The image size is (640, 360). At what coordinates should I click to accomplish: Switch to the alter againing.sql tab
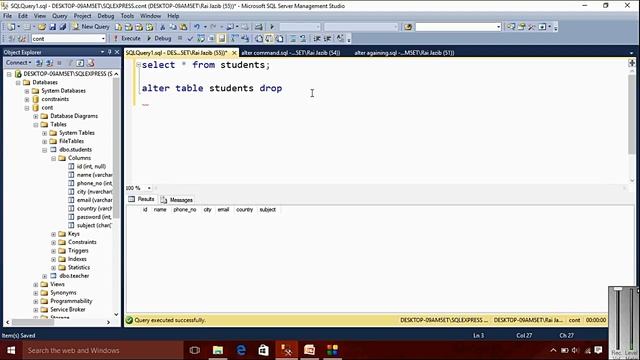(x=404, y=53)
